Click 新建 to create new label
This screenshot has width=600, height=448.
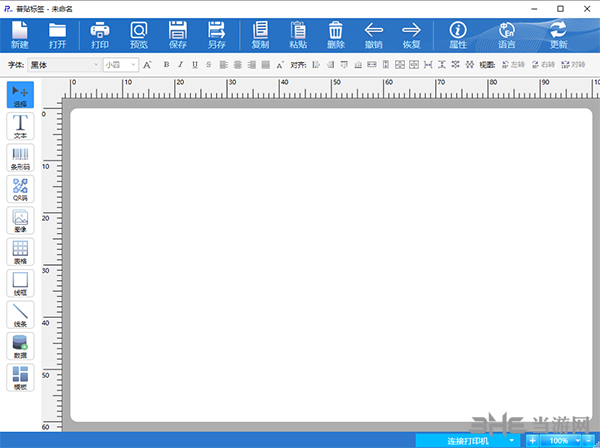[x=20, y=36]
